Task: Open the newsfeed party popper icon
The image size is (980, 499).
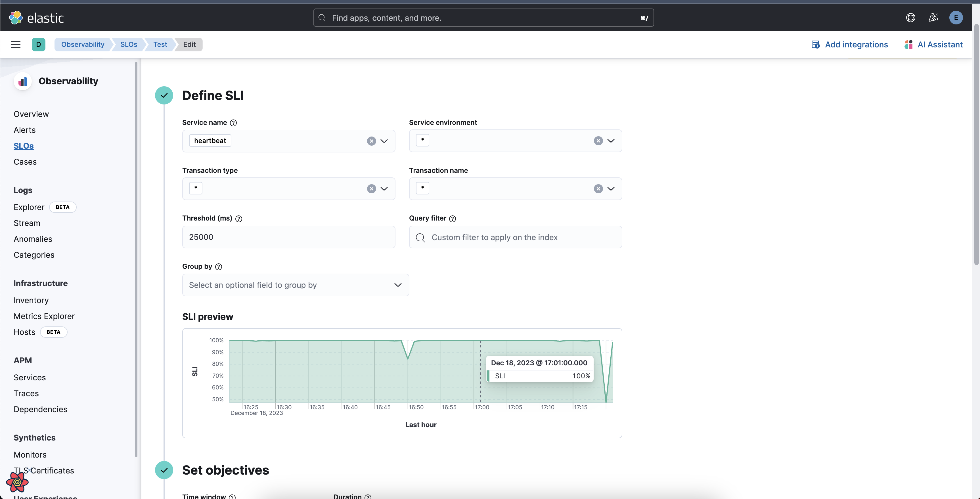Action: [x=933, y=18]
